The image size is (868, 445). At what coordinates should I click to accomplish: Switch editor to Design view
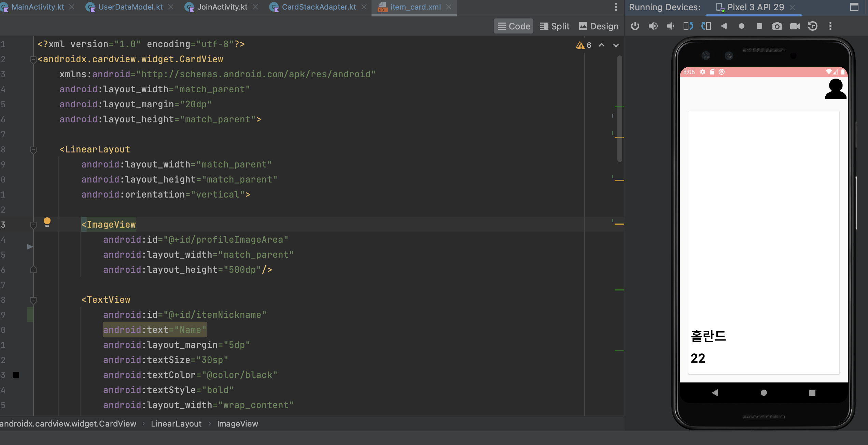pyautogui.click(x=599, y=26)
